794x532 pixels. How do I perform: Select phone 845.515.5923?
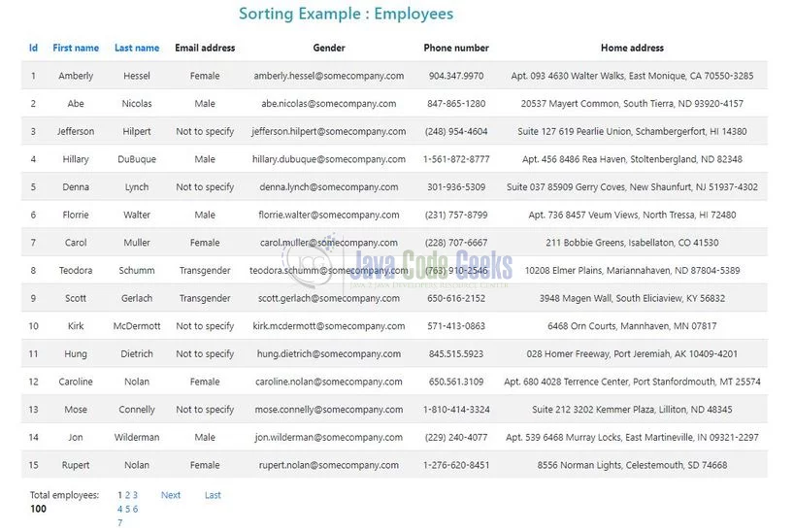click(456, 354)
